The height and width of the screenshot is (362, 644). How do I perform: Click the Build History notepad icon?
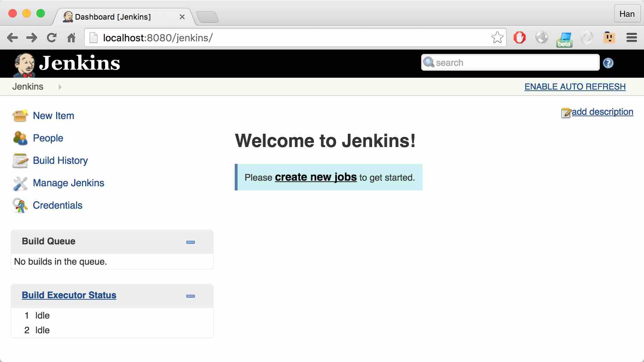(x=20, y=160)
